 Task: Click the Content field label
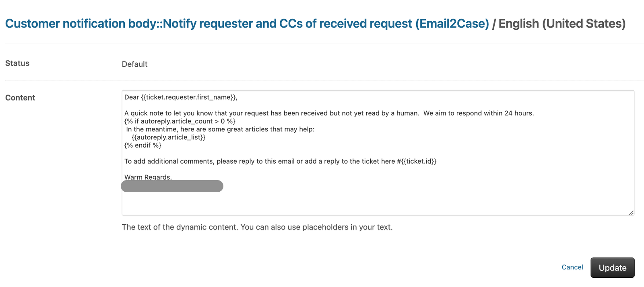pos(20,97)
